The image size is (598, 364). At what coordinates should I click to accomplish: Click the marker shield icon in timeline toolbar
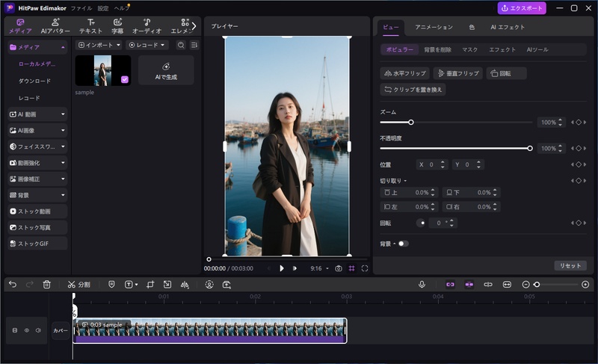pyautogui.click(x=111, y=284)
